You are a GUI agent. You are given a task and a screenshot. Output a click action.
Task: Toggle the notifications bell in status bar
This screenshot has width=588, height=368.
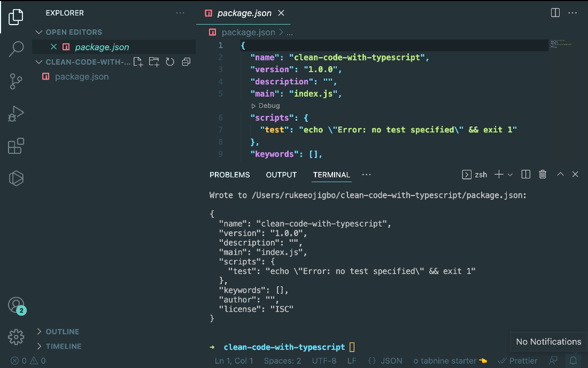(x=573, y=361)
